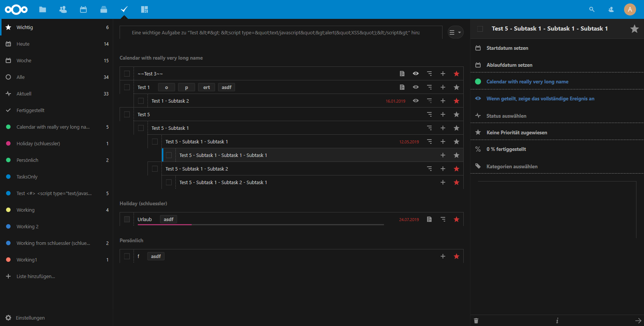This screenshot has width=644, height=326.
Task: Check off task f
Action: pos(127,256)
